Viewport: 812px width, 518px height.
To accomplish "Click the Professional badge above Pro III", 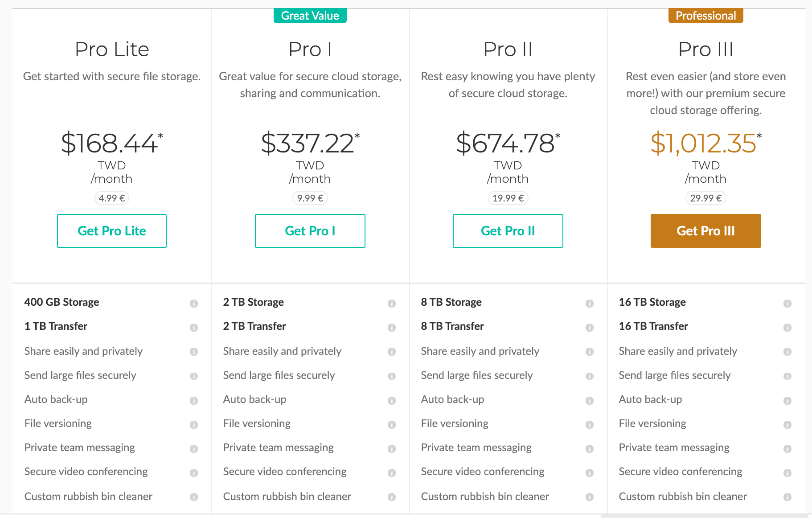I will click(x=706, y=16).
